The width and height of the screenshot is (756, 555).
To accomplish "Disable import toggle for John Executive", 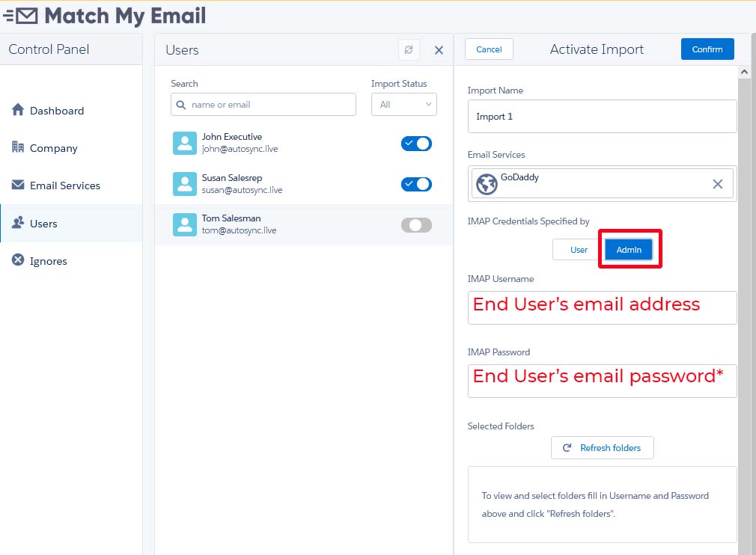I will [x=416, y=144].
